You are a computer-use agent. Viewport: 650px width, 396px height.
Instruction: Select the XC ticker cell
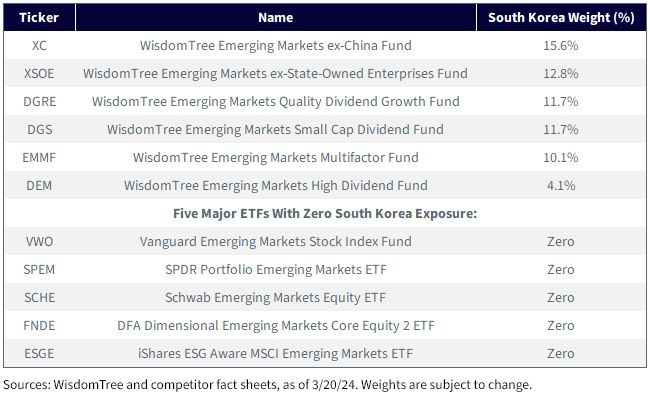(39, 45)
